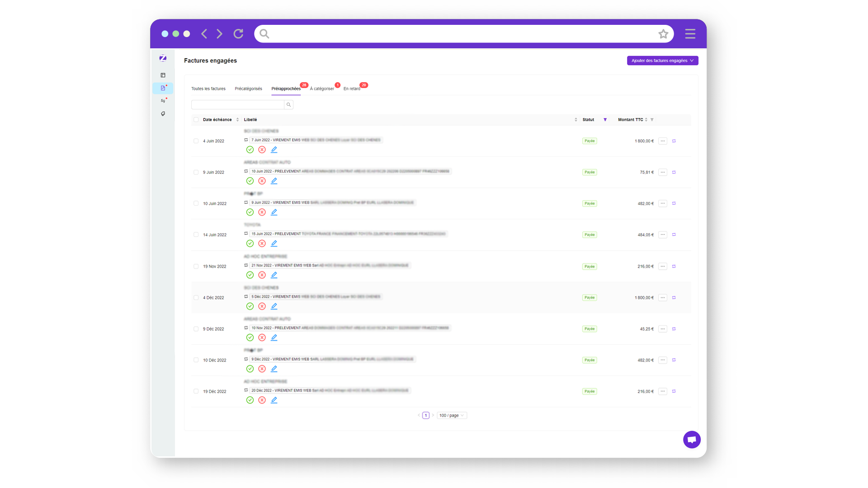Validate the 4 Juin 2022 invoice with green check
This screenshot has width=868, height=488.
pyautogui.click(x=250, y=149)
